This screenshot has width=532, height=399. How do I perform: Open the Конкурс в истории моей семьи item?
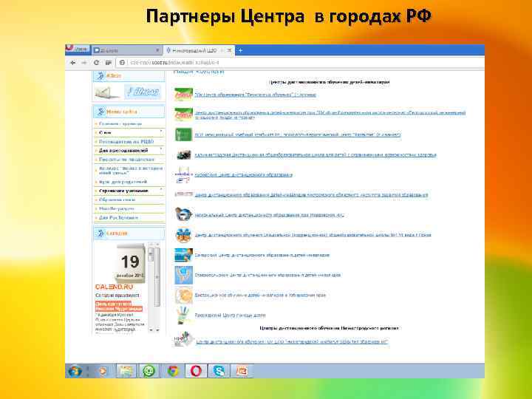131,171
